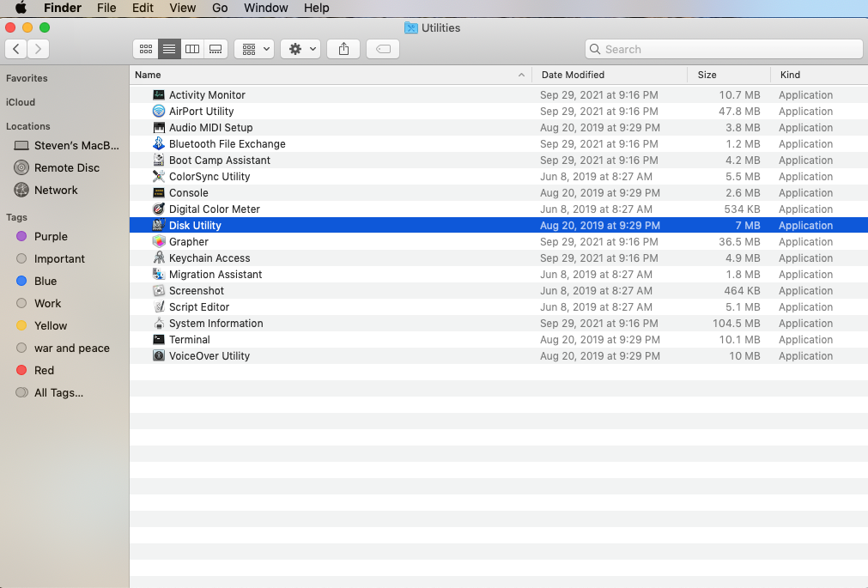Click the Bluetooth File Exchange icon
The image size is (868, 588).
point(159,144)
